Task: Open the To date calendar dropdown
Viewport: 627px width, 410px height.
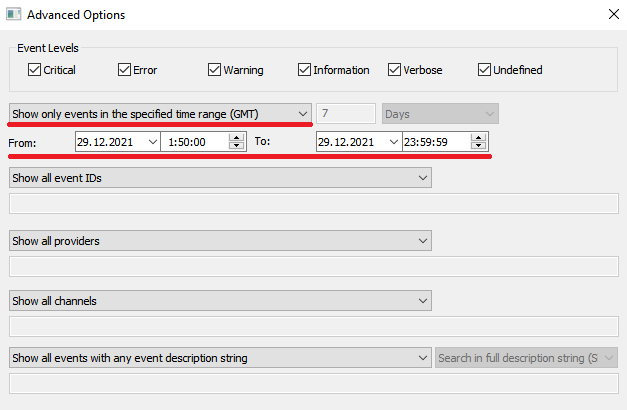Action: point(394,142)
